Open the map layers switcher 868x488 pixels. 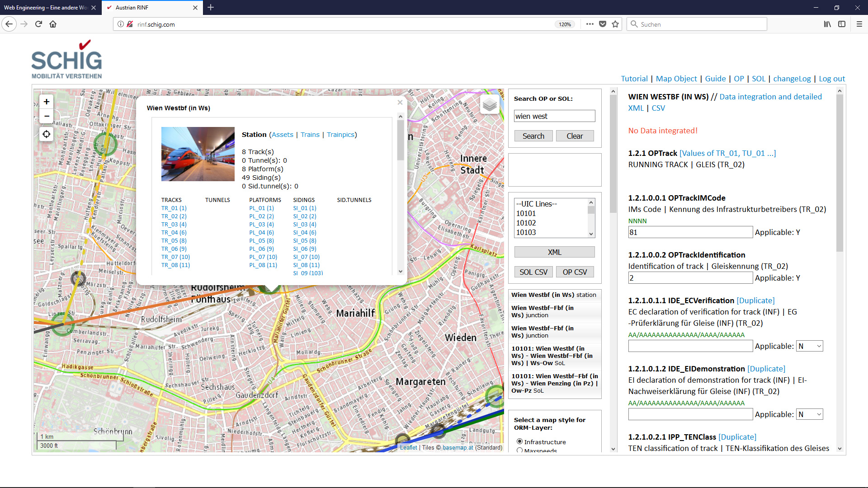(x=490, y=105)
